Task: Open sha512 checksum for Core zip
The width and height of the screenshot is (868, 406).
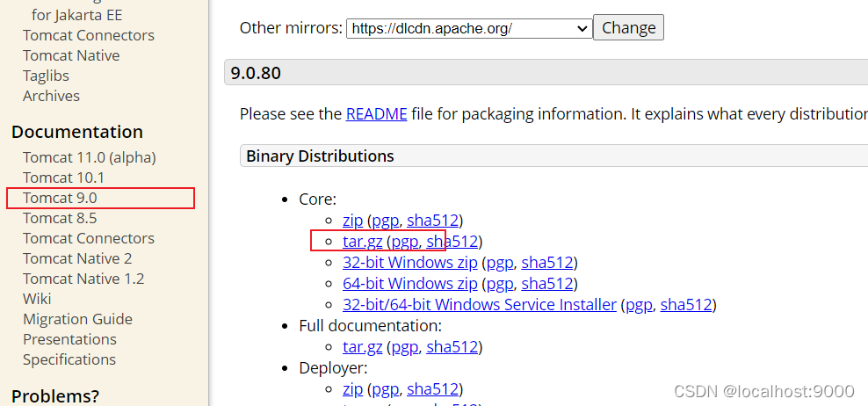Action: click(x=433, y=221)
